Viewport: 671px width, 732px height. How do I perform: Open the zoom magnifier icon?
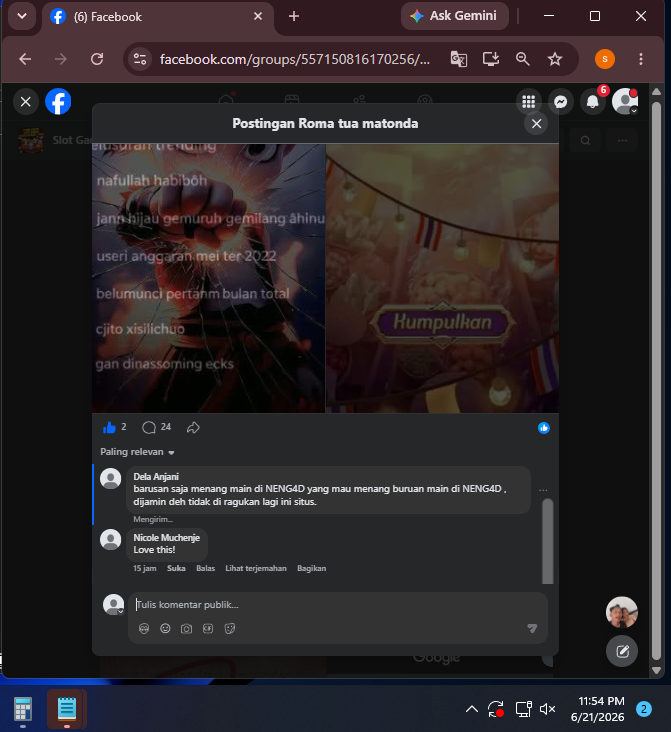tap(523, 59)
